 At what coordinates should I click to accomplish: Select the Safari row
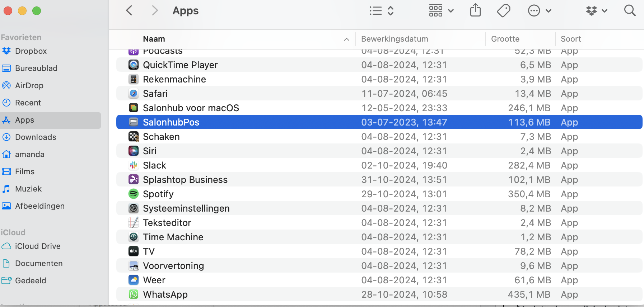coord(155,94)
